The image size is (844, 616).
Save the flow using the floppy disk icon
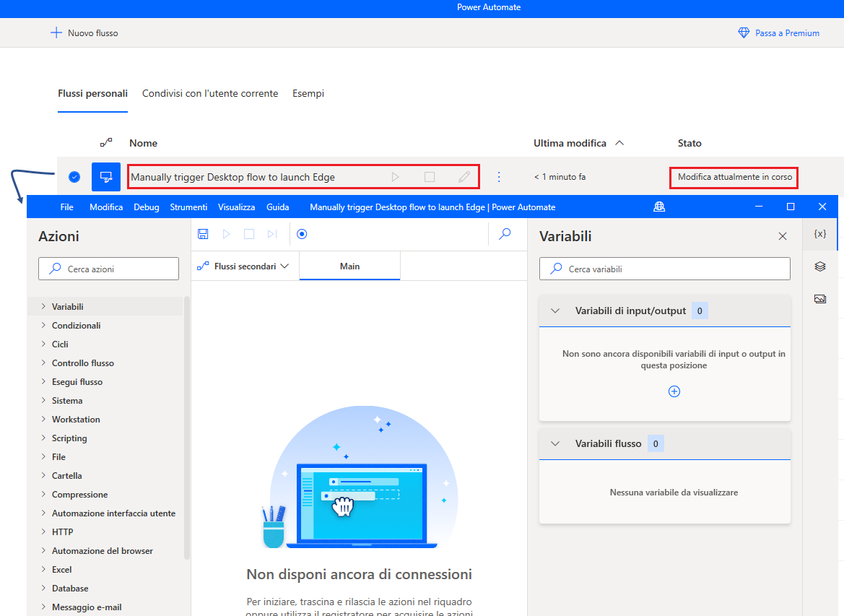203,234
